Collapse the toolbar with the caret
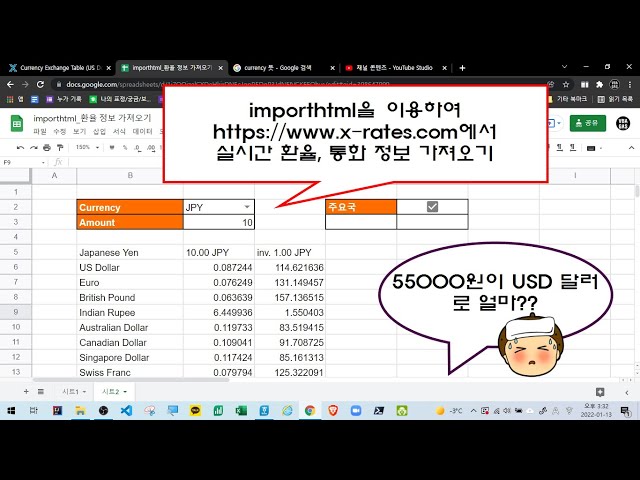The image size is (640, 480). point(631,147)
